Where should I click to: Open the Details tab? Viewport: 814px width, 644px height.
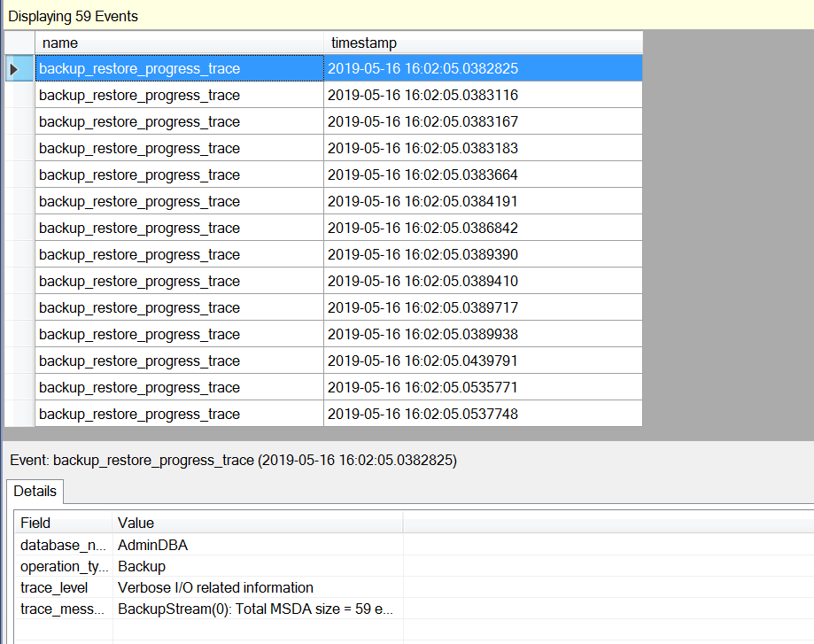click(35, 492)
